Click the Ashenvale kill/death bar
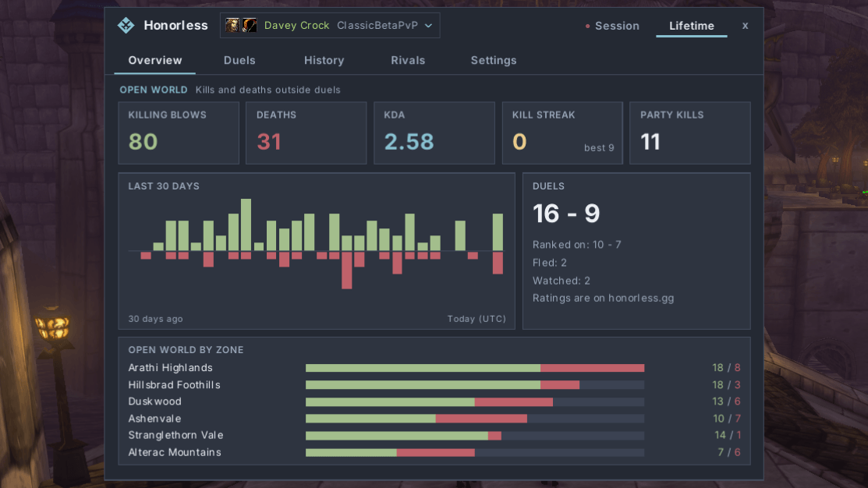 [475, 419]
